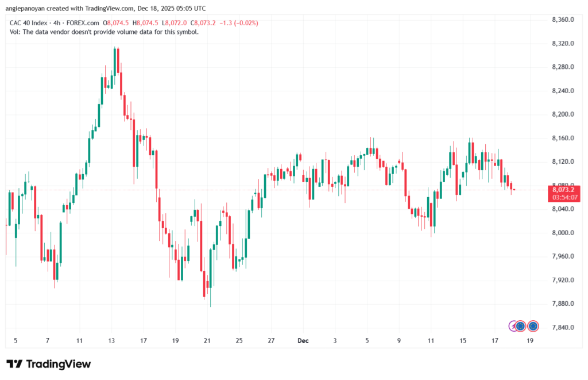Click date 27 on the time axis
Screen dimensions: 588x380
pyautogui.click(x=271, y=341)
